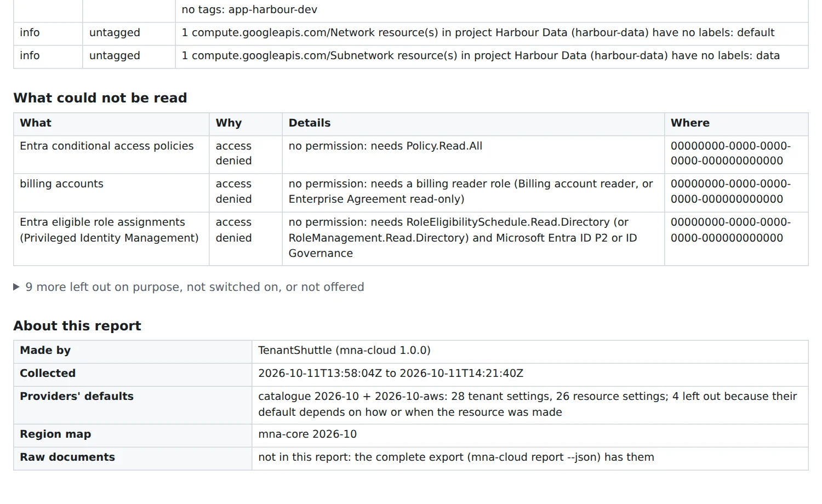Select "Entra eligible role assignments" cell
Image resolution: width=822 pixels, height=504 pixels.
pos(111,239)
